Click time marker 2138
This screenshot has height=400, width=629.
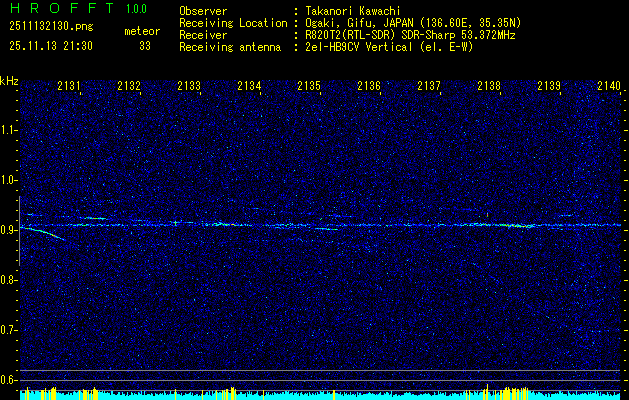489,85
